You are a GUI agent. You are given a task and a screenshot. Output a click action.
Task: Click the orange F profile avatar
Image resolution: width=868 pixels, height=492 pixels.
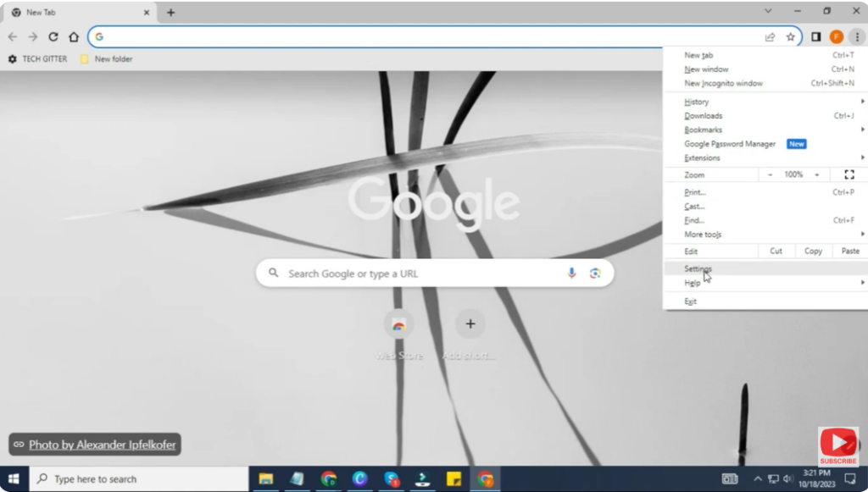point(836,36)
